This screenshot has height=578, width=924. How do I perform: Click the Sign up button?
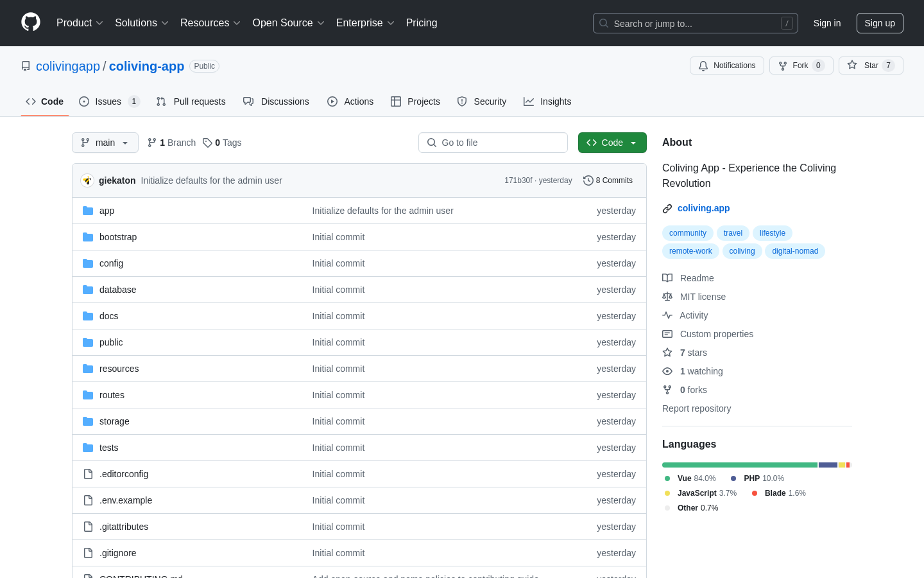tap(880, 23)
